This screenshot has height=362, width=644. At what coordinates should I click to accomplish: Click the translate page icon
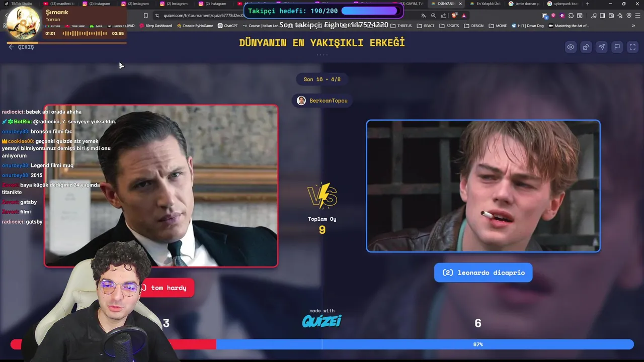click(x=424, y=16)
